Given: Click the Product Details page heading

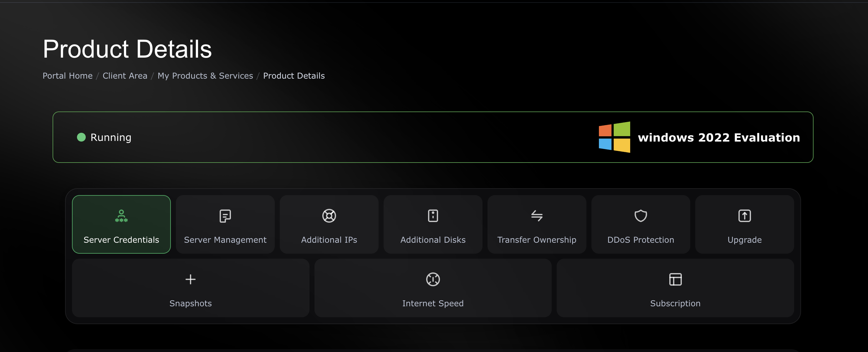Looking at the screenshot, I should tap(127, 49).
